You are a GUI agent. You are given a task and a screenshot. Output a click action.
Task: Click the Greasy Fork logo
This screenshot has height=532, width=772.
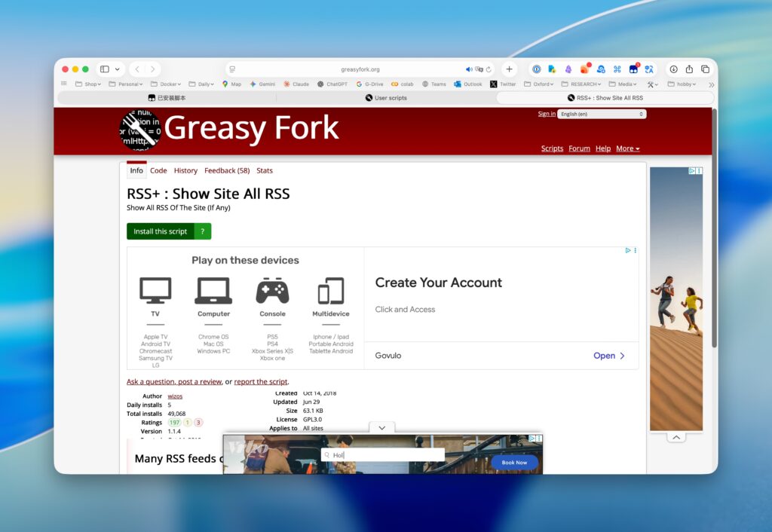pyautogui.click(x=139, y=129)
